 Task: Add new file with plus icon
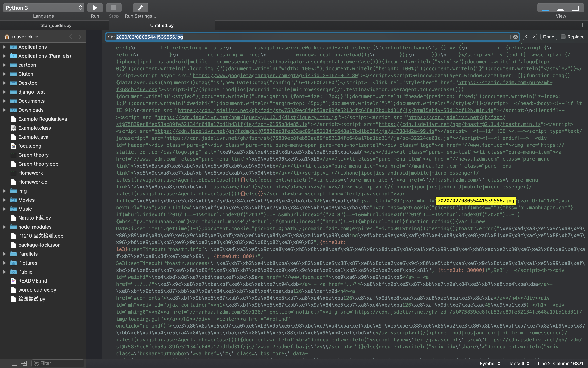pos(6,363)
